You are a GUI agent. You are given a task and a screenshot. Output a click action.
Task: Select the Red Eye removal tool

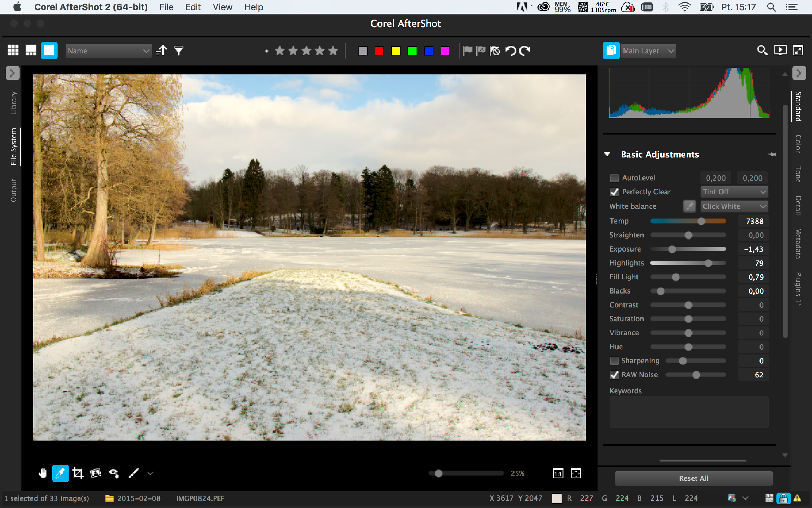tap(113, 473)
